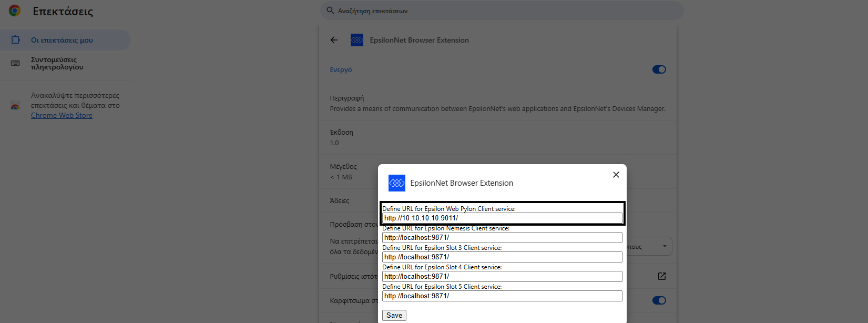Toggle the Καρφίτσωμα pin switch
This screenshot has height=323, width=868.
[659, 300]
